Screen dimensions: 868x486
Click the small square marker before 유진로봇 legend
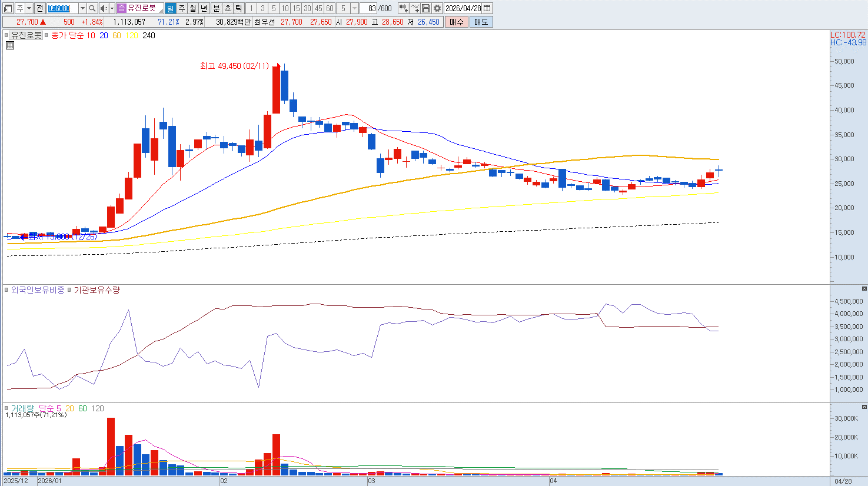point(6,35)
